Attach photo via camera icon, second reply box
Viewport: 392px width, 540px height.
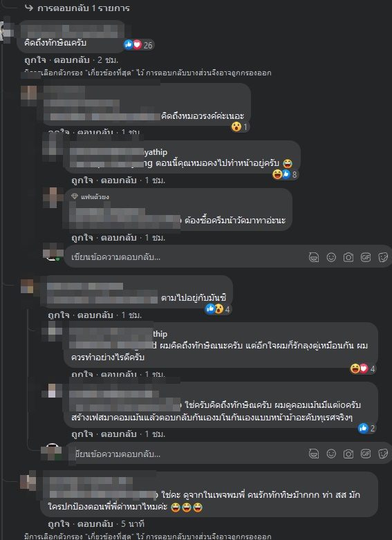[348, 454]
